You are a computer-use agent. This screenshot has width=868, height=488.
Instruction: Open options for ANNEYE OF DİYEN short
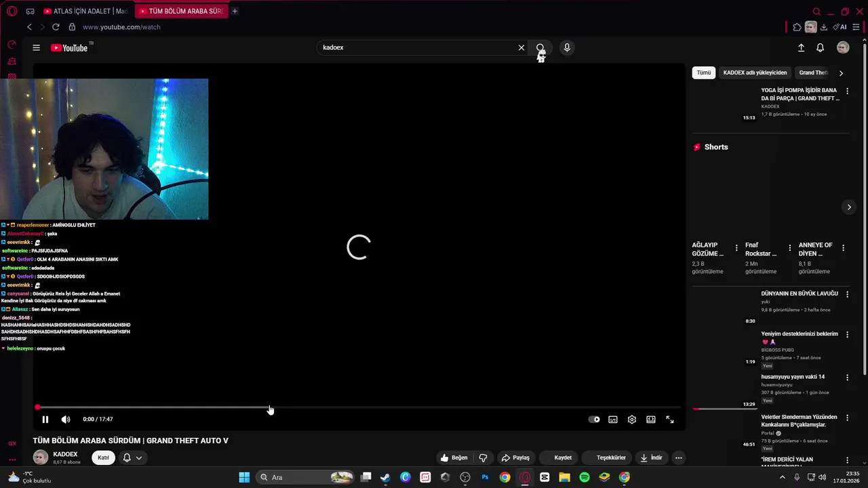[843, 248]
